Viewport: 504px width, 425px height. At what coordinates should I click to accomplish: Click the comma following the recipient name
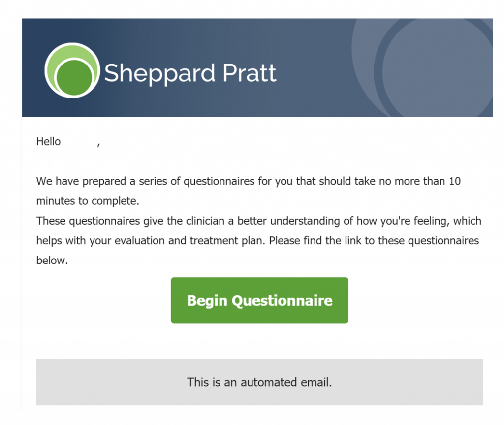98,145
